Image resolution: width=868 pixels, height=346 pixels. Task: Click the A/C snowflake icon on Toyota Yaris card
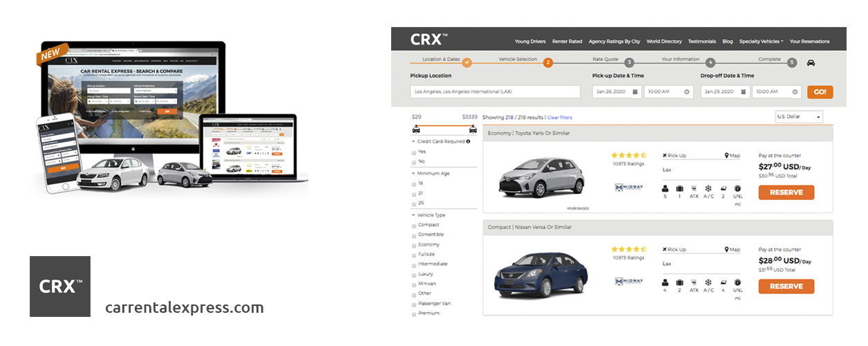click(708, 188)
